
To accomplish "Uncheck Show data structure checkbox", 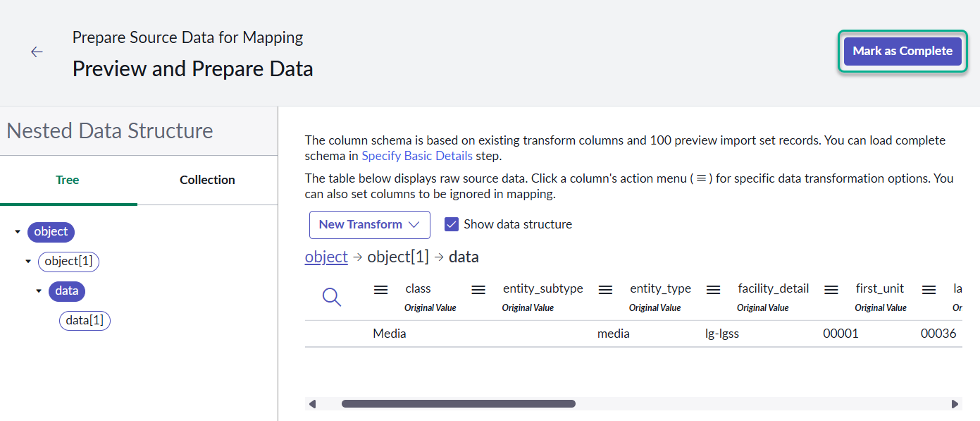I will point(452,224).
